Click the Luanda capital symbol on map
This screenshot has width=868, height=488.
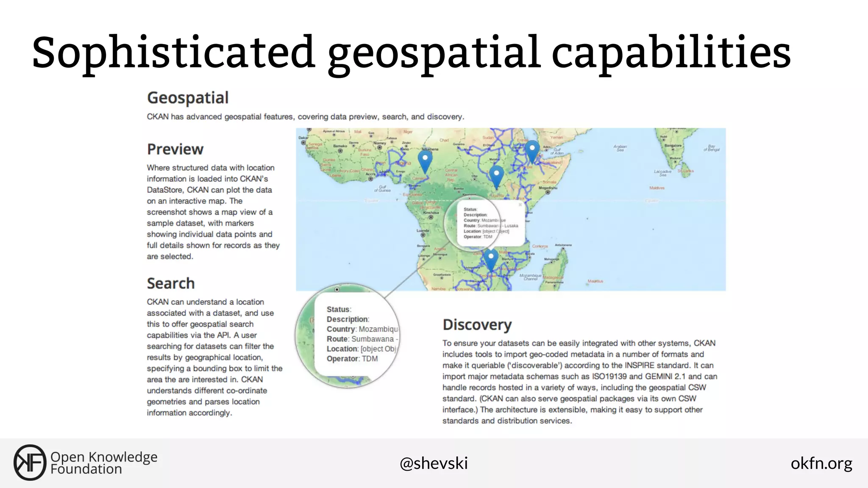click(x=423, y=235)
